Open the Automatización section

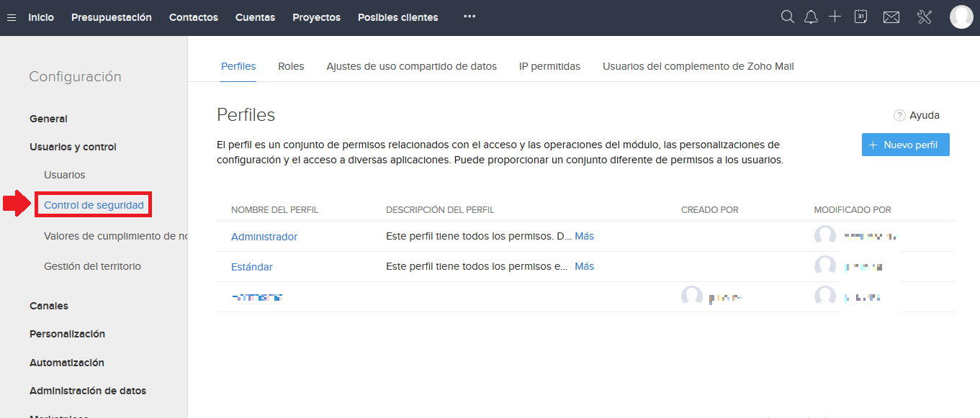click(x=66, y=362)
